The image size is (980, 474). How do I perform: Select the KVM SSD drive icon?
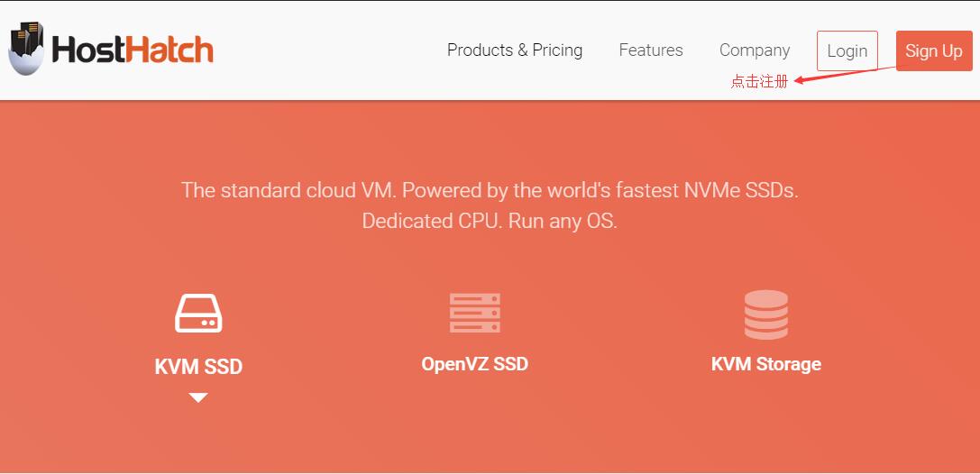(x=198, y=313)
